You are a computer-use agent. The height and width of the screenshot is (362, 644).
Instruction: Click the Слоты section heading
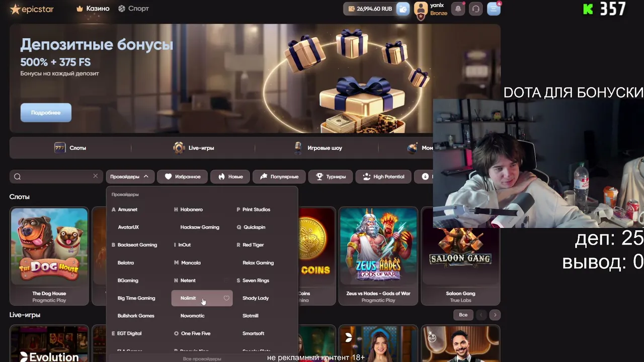(20, 197)
